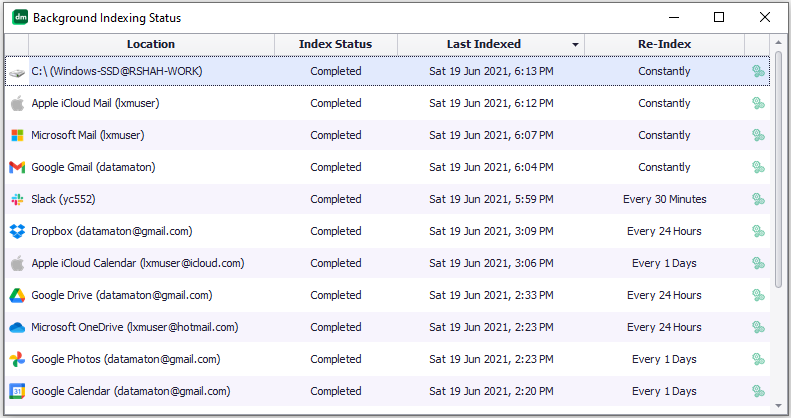This screenshot has width=791, height=418.
Task: Click the re-index gear icon for Apple iCloud Calendar
Action: point(758,263)
